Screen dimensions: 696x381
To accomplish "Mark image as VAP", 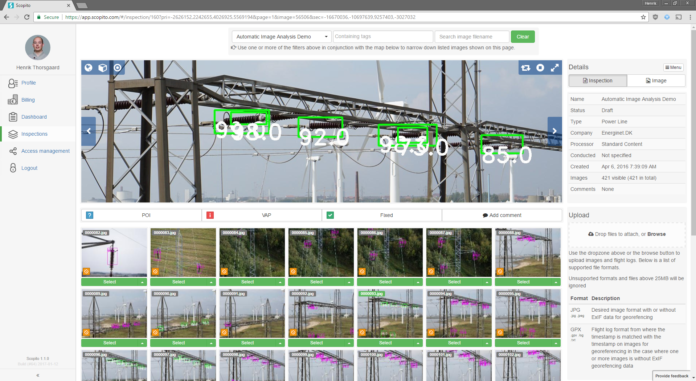I will tap(261, 215).
